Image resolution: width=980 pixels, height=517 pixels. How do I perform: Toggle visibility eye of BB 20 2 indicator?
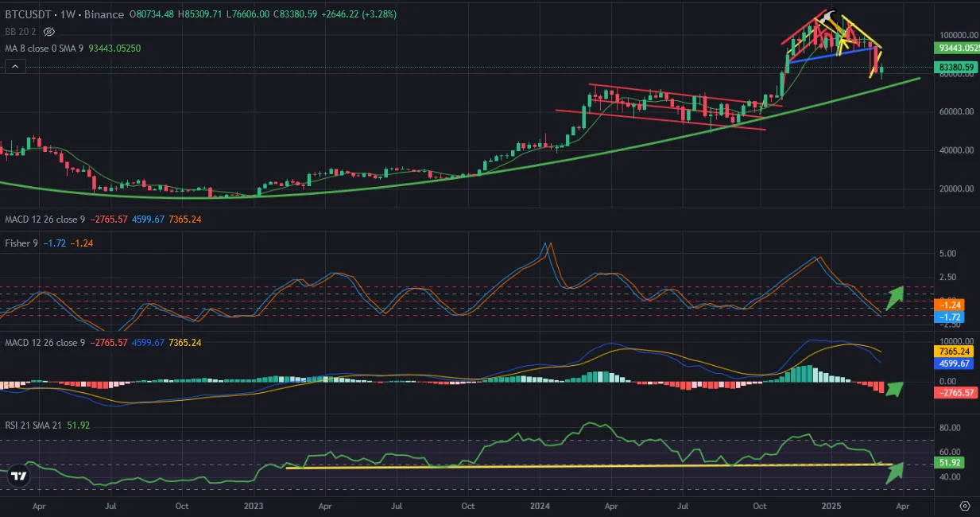pos(48,32)
